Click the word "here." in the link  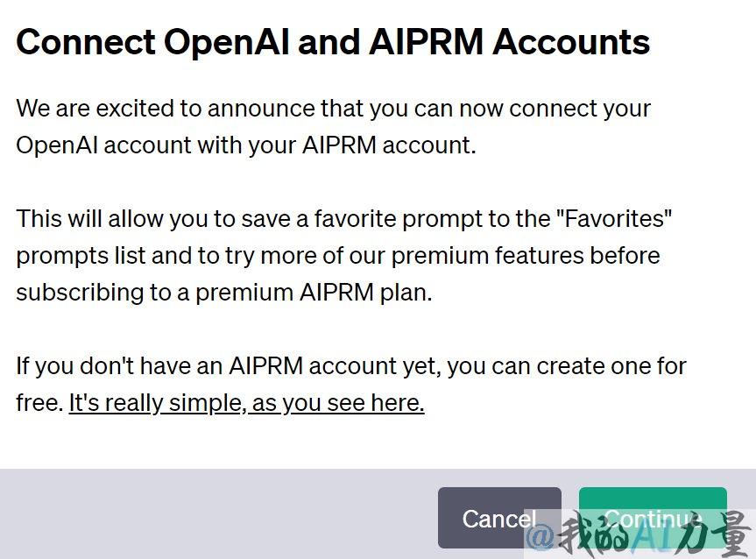pyautogui.click(x=398, y=403)
